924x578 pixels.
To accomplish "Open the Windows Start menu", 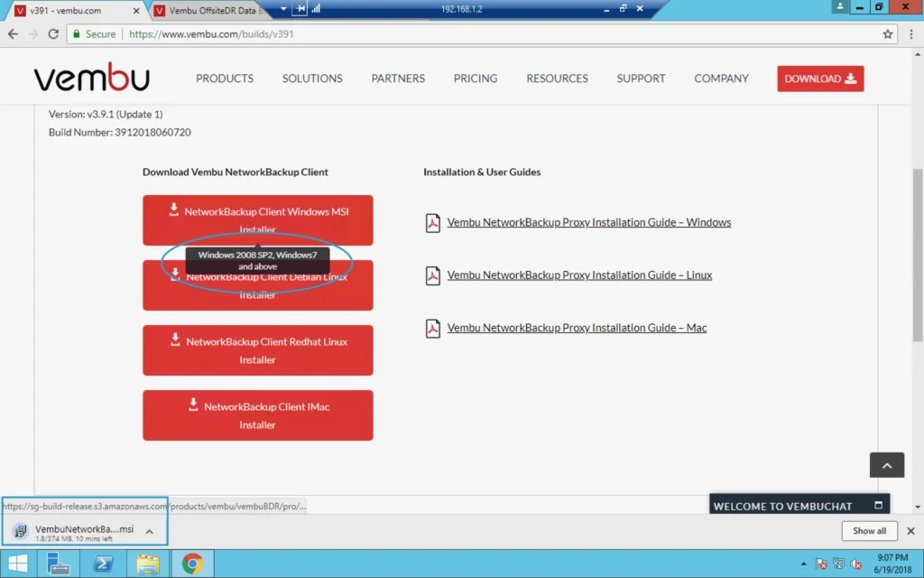I will click(18, 564).
